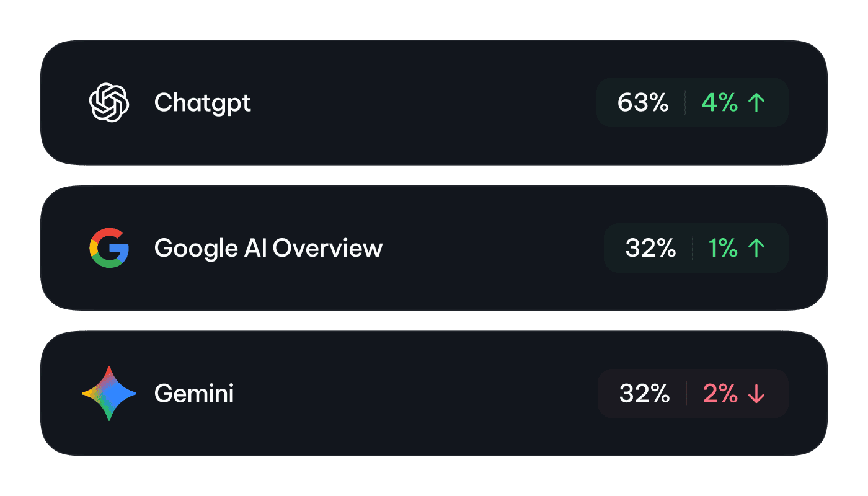Click the red down arrow next to 2%
This screenshot has width=868, height=496.
point(756,394)
